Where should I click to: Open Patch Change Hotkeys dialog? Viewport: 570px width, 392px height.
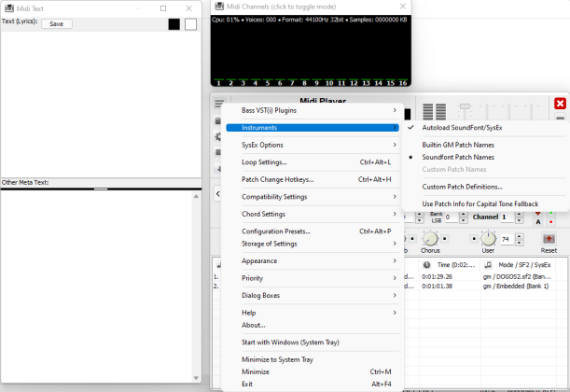[313, 179]
